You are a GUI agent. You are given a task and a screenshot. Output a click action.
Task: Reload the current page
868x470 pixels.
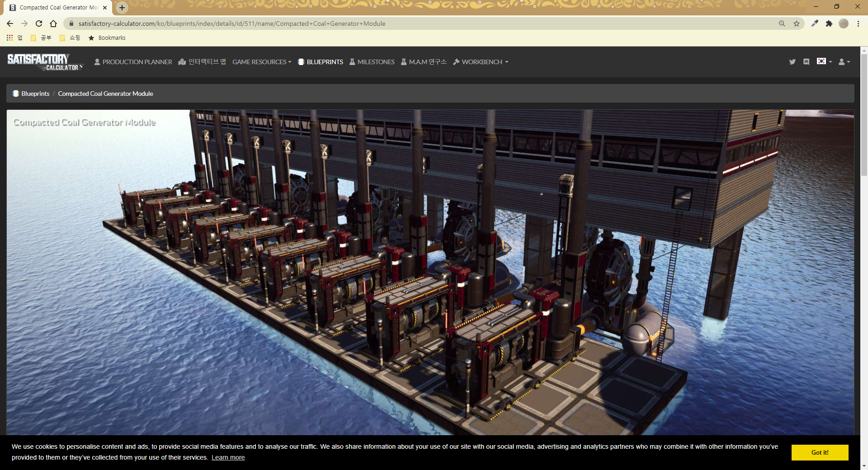point(39,23)
